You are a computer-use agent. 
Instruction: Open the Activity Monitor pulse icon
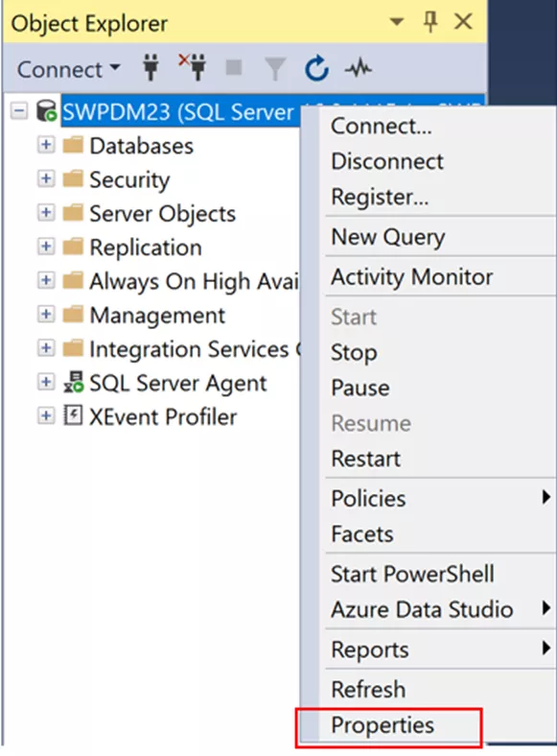click(x=358, y=68)
